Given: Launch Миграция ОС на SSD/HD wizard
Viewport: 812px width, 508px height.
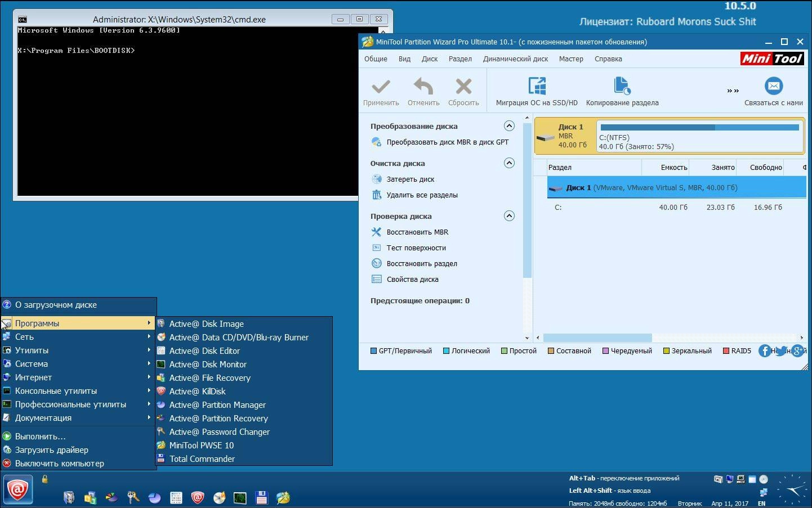Looking at the screenshot, I should pyautogui.click(x=537, y=92).
